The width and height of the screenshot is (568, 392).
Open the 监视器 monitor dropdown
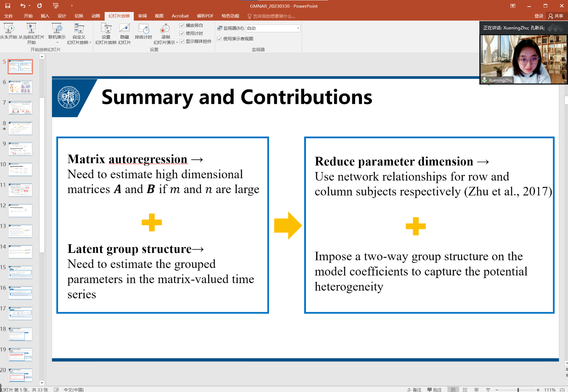(x=298, y=28)
